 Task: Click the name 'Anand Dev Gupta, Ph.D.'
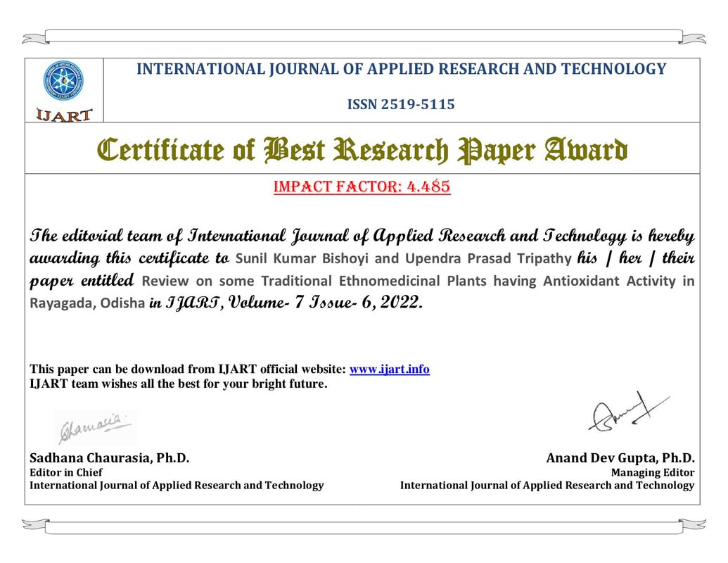[x=620, y=458]
